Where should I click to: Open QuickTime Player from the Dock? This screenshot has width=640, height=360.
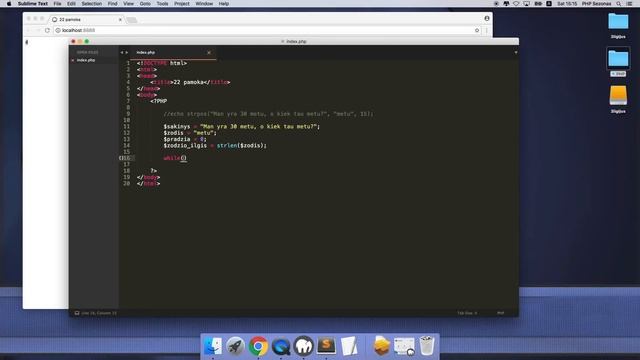281,347
